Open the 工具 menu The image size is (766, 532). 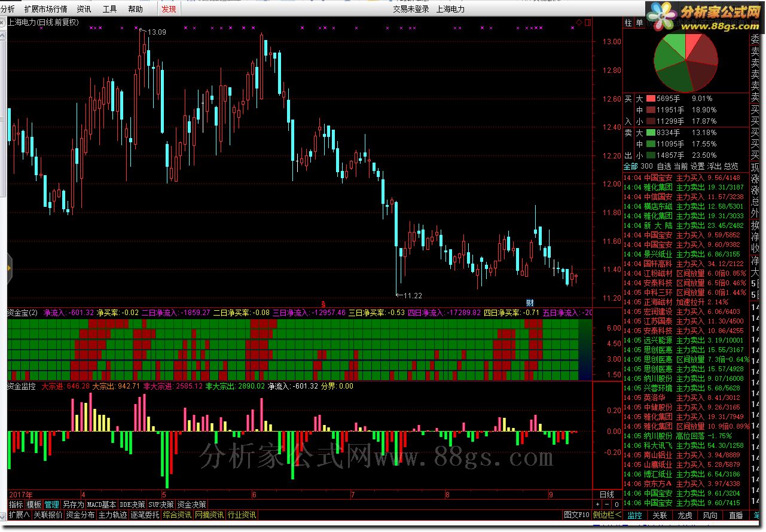109,9
